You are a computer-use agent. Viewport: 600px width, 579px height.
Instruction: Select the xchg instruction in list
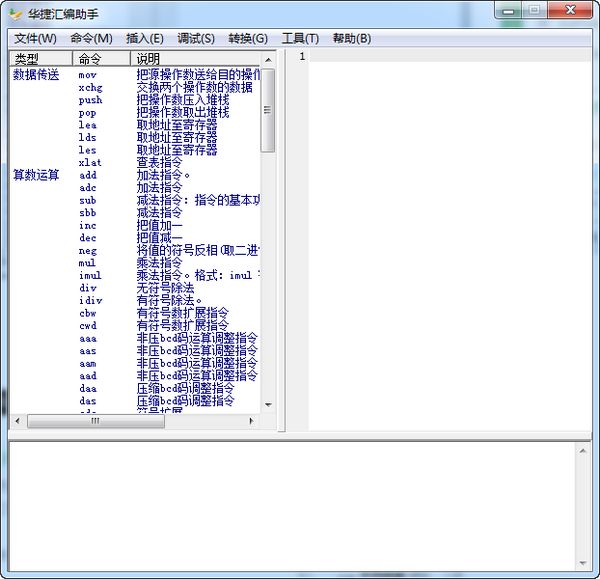[x=90, y=88]
